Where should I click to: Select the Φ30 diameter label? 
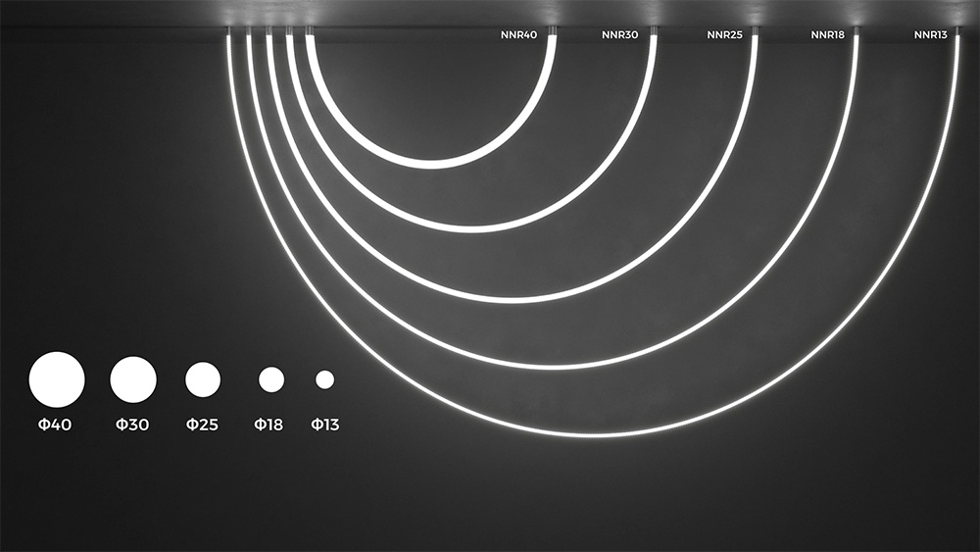coord(132,426)
